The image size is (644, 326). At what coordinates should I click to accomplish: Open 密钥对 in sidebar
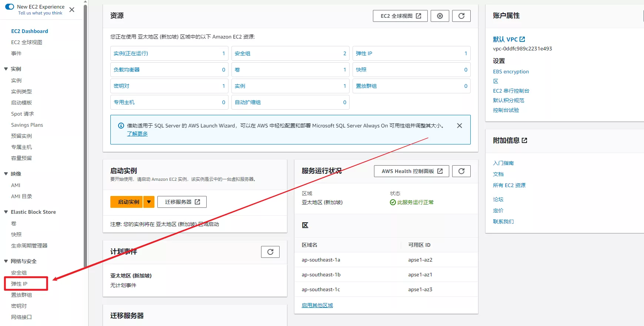coord(19,306)
